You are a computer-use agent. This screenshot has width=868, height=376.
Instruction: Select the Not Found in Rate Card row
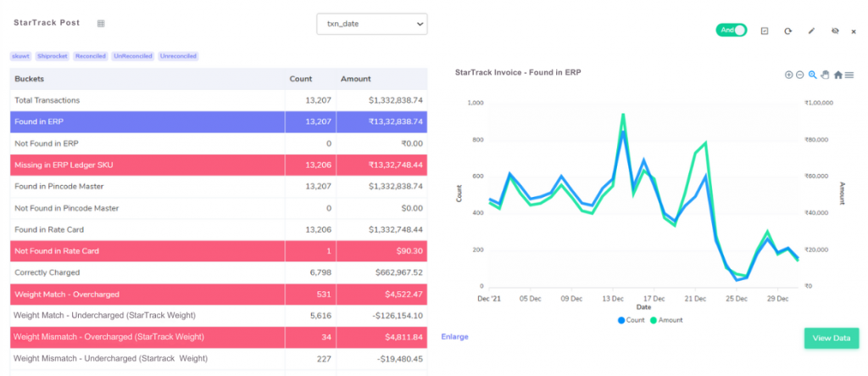219,250
